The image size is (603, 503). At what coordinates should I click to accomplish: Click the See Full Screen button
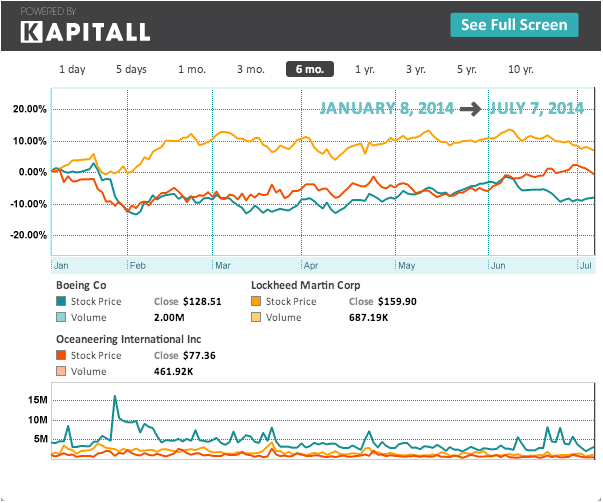514,25
